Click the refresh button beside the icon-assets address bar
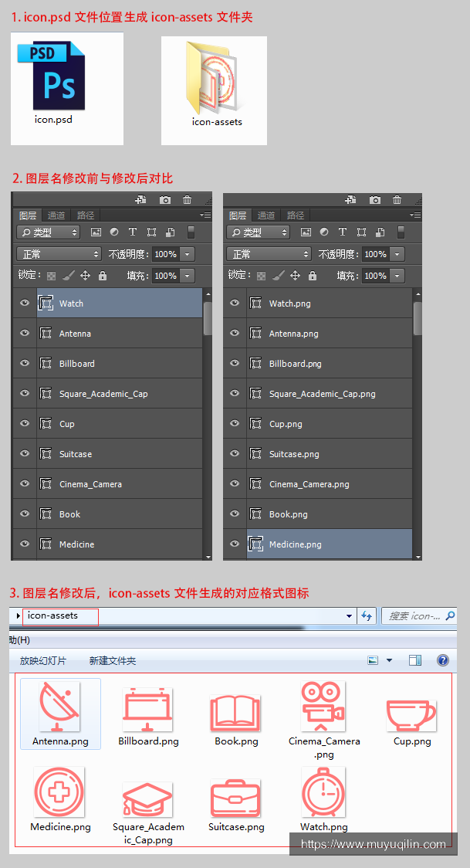Screen dimensions: 470x868 click(367, 615)
